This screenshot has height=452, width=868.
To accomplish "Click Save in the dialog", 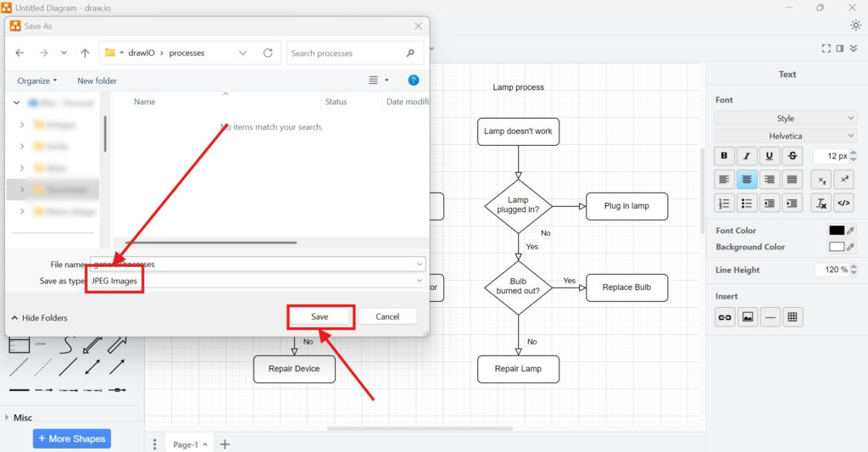I will tap(320, 316).
